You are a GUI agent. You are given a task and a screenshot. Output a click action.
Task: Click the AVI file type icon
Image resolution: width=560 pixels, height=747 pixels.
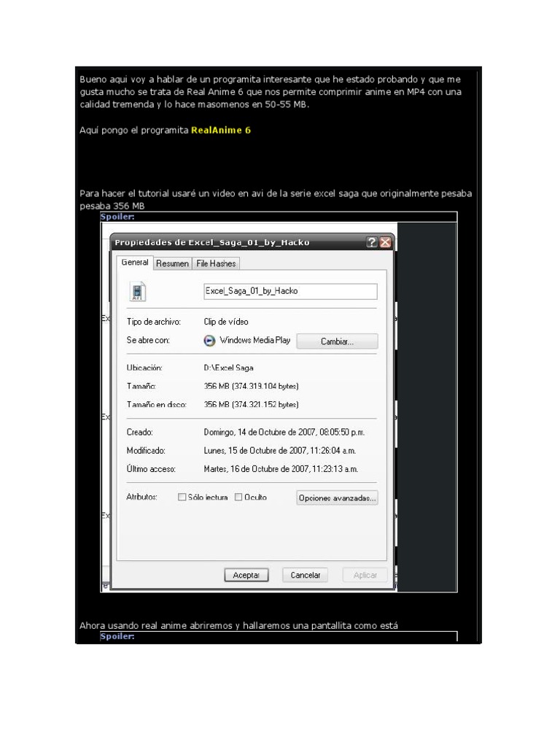(138, 292)
